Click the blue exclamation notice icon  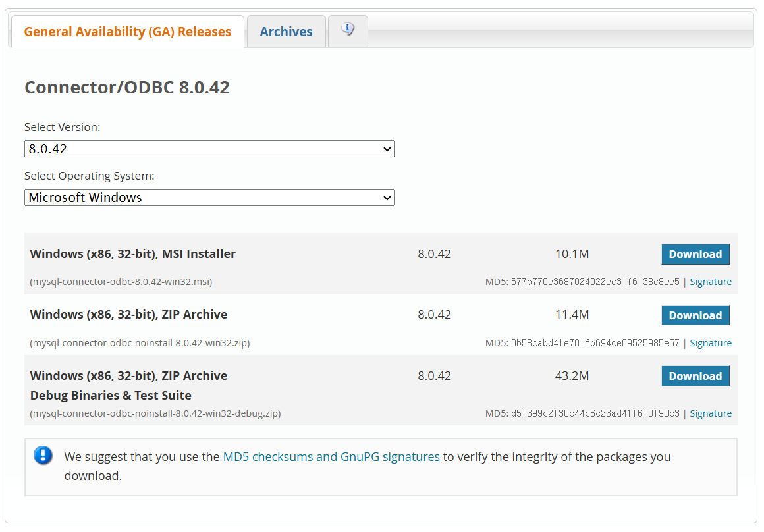point(43,456)
